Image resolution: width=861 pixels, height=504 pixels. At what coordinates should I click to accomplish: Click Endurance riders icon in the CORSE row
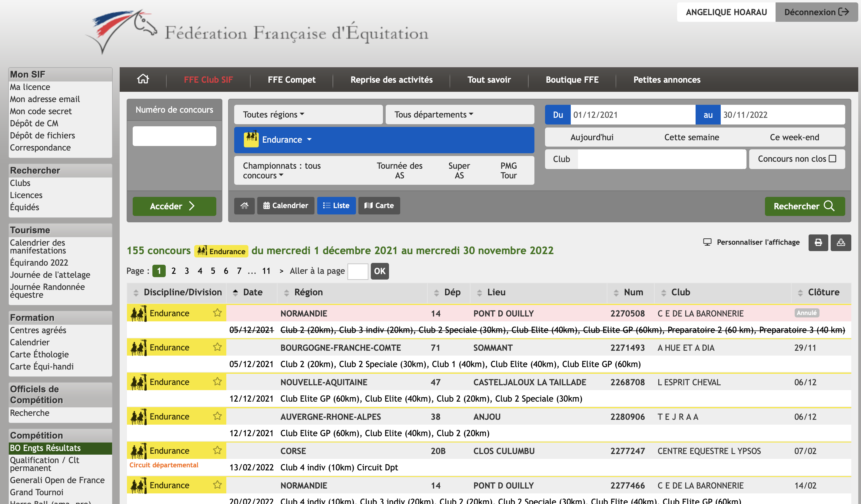click(139, 451)
